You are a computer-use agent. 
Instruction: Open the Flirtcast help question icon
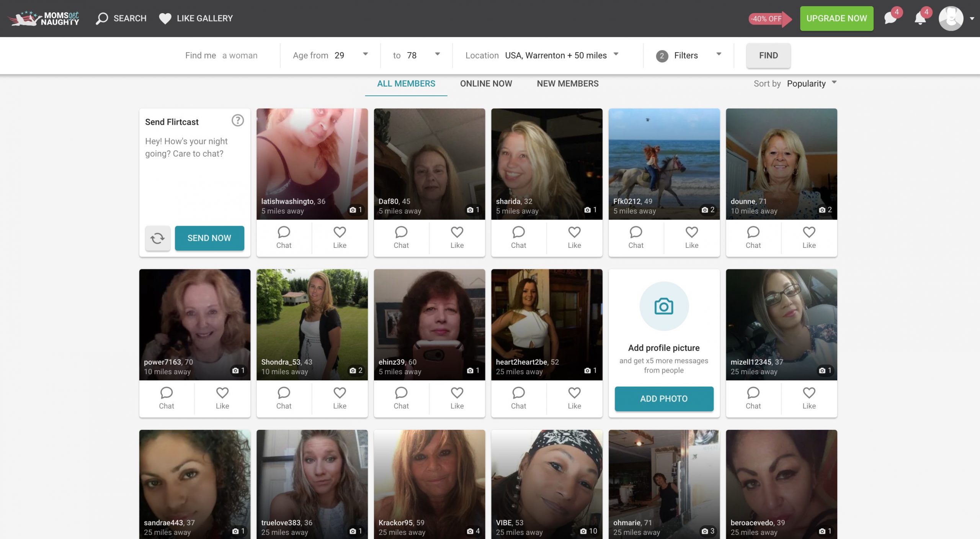(238, 121)
